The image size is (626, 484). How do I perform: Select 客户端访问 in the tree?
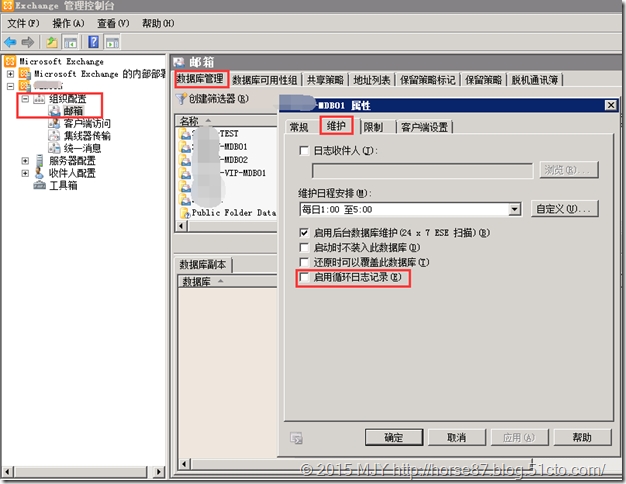click(87, 123)
